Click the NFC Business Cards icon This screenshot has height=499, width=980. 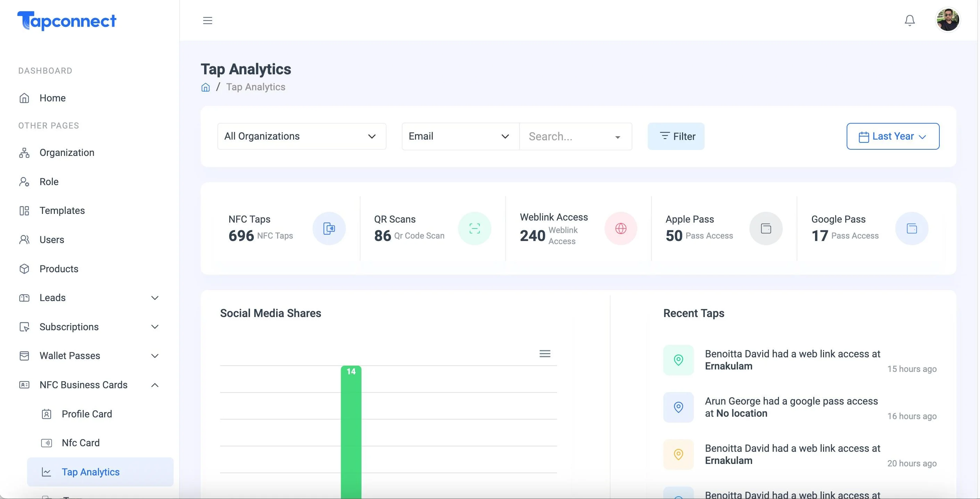pos(24,385)
